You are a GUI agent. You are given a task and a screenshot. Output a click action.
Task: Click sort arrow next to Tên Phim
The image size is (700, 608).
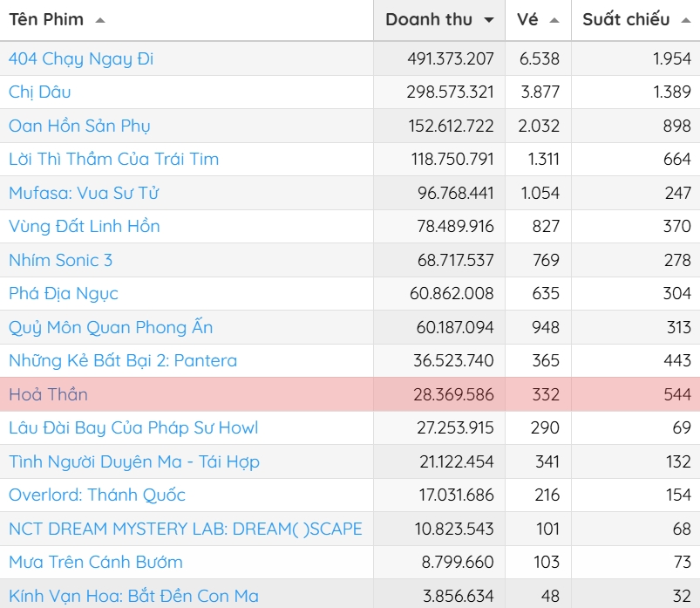pyautogui.click(x=99, y=20)
